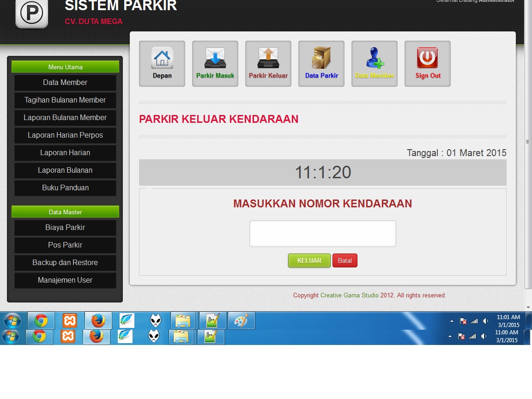Screen dimensions: 532x399
Task: Click XAMPP icon in the 11:01 AM taskbar
Action: [x=70, y=320]
